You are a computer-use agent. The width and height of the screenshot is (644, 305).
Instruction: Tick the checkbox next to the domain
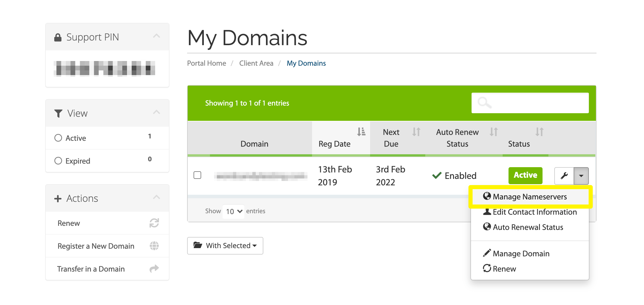pos(197,175)
